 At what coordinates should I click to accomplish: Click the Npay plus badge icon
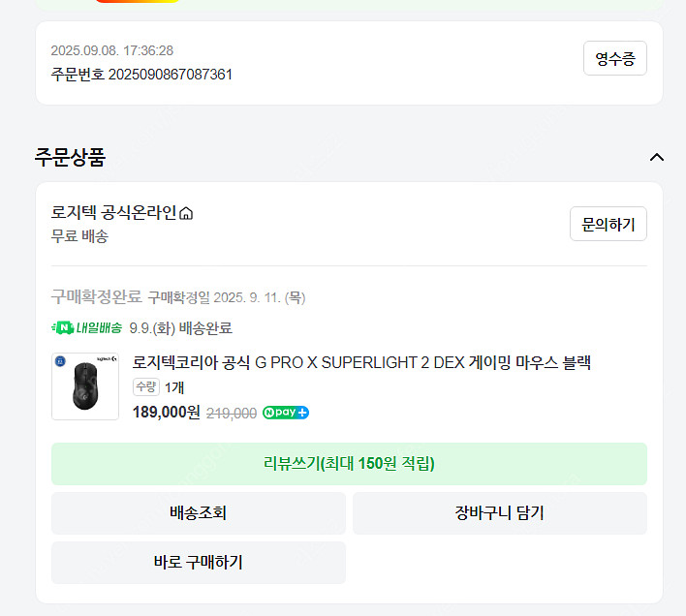point(286,413)
